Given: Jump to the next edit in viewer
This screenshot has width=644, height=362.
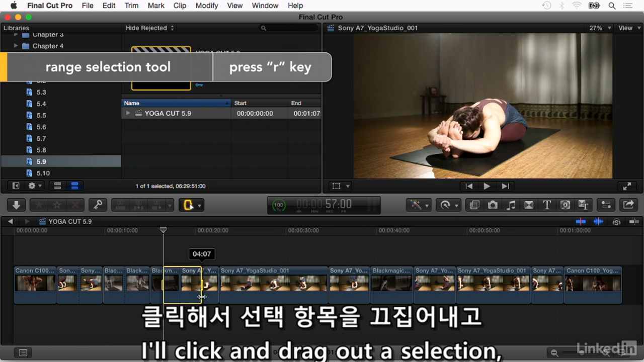Looking at the screenshot, I should (505, 186).
